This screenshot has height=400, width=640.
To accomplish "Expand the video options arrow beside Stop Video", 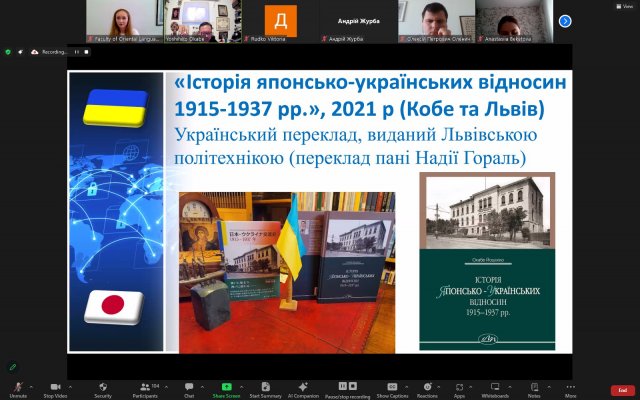I will (71, 386).
